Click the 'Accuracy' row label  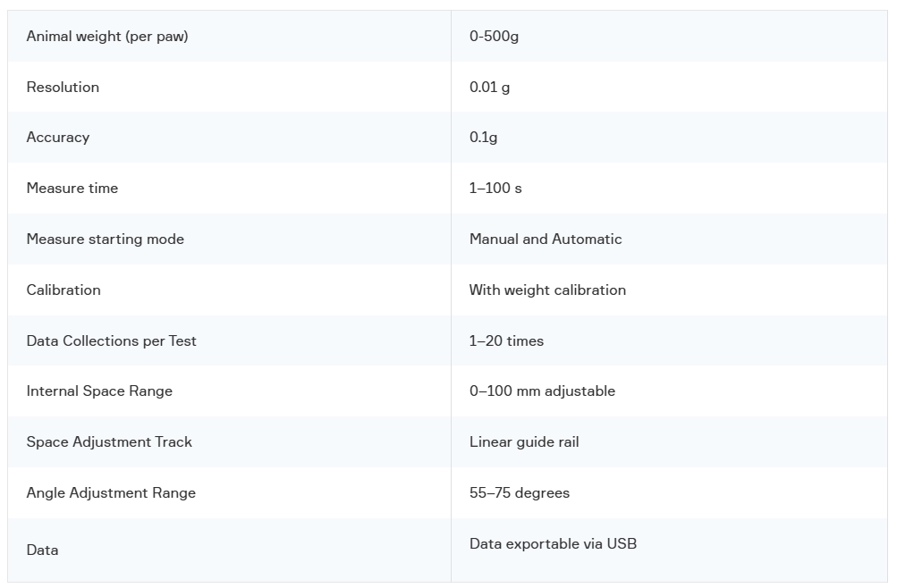point(58,138)
